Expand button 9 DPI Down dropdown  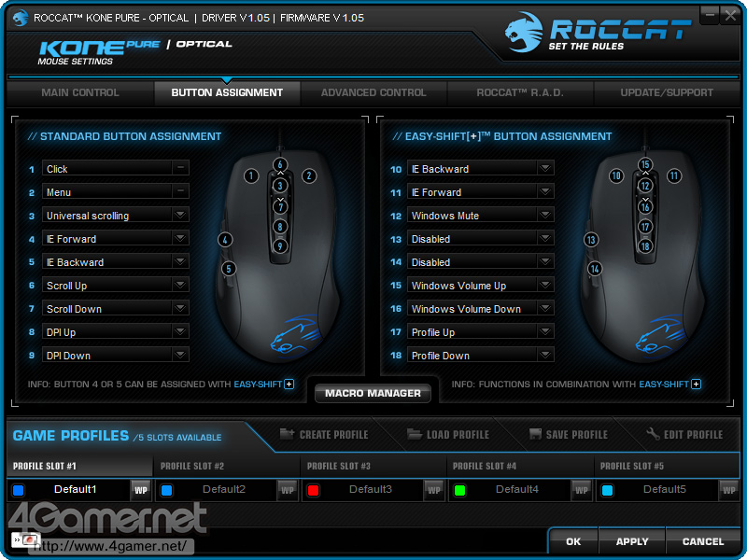coord(180,355)
